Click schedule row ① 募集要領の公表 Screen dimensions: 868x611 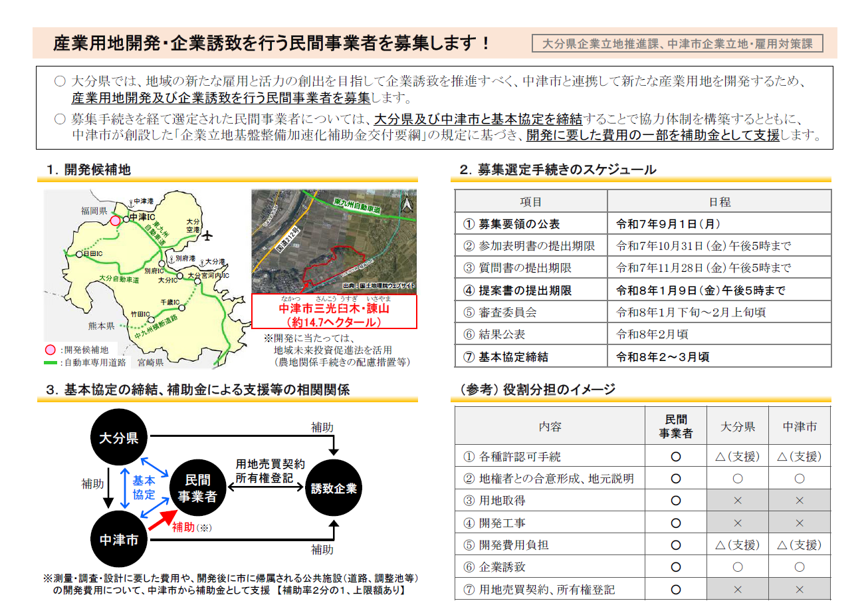pyautogui.click(x=531, y=224)
